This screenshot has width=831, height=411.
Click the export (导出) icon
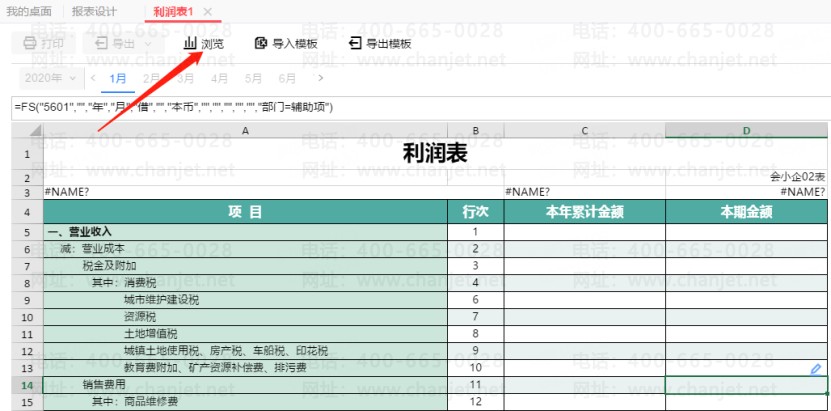(x=101, y=44)
